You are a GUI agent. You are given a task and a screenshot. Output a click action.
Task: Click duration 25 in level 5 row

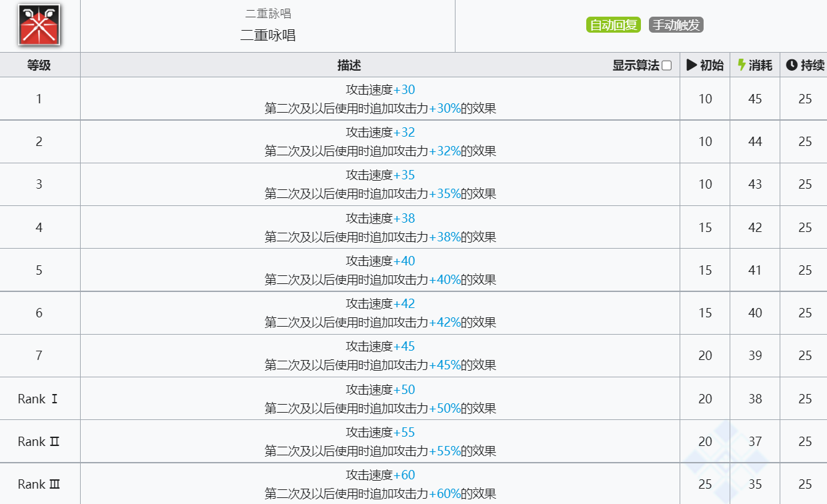[805, 270]
